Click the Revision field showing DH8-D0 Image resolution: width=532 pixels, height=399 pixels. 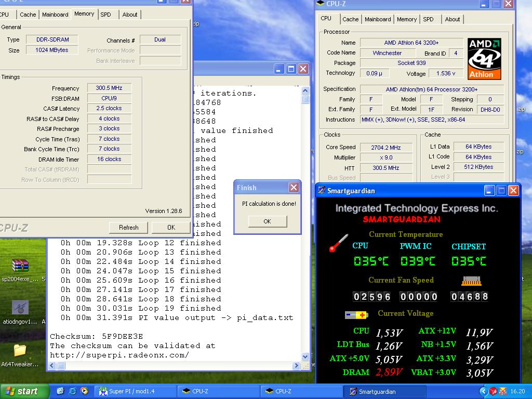coord(490,109)
